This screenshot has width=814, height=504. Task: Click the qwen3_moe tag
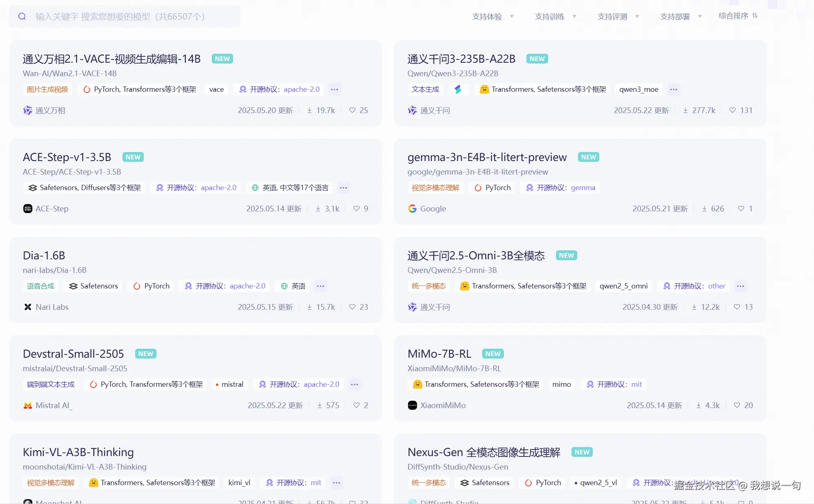(639, 89)
